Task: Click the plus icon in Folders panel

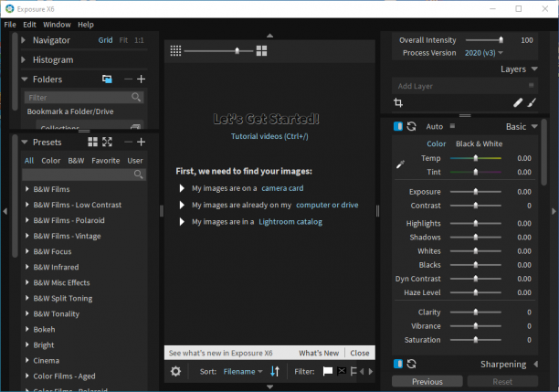Action: click(x=142, y=79)
